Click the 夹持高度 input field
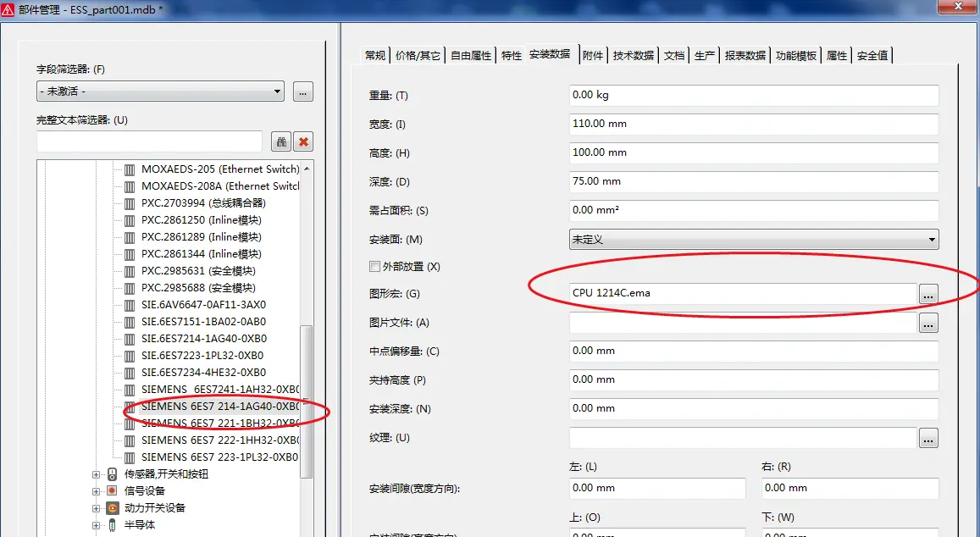This screenshot has width=980, height=537. 754,379
